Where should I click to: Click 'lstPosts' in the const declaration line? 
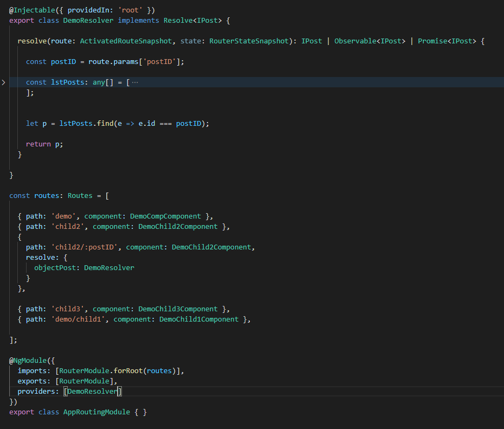click(68, 82)
